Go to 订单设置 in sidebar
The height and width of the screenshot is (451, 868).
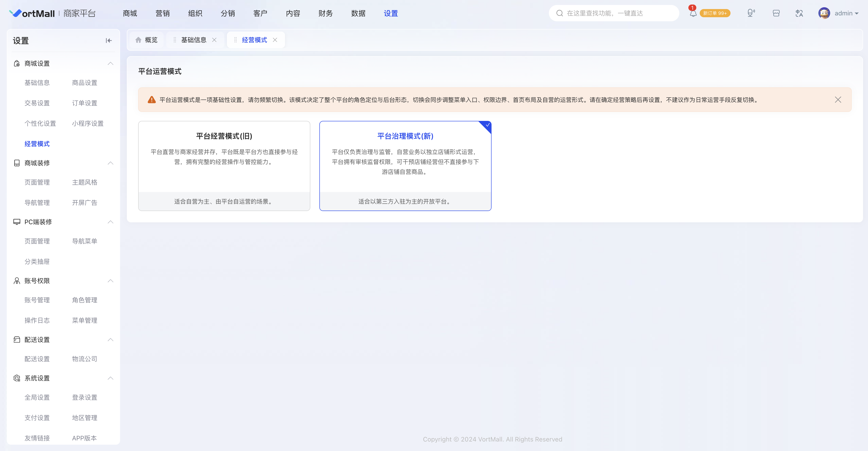point(84,103)
